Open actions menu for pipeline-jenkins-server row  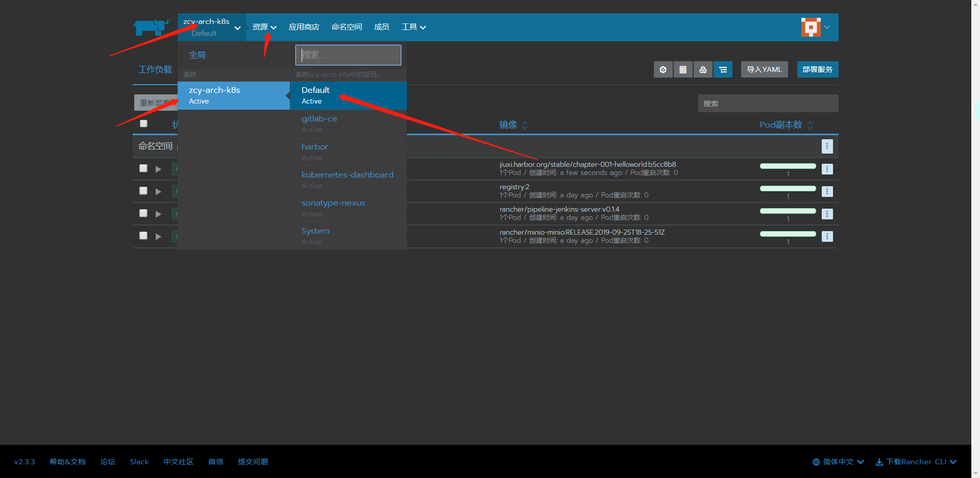(x=827, y=214)
